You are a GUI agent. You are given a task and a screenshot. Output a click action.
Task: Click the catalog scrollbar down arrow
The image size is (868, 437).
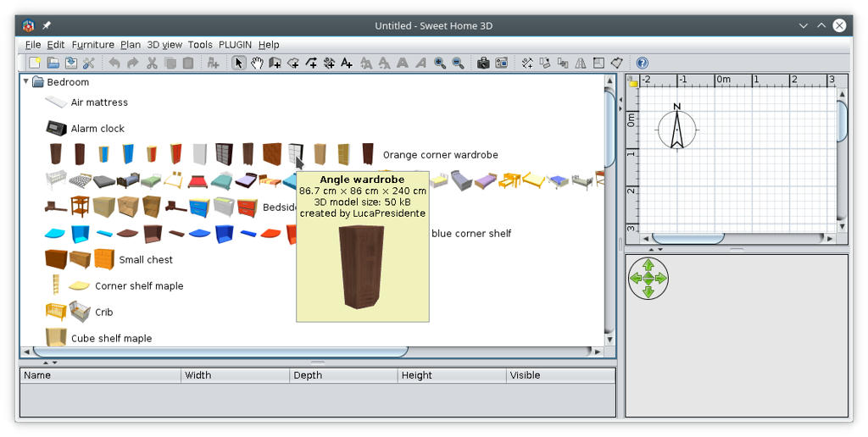point(609,340)
